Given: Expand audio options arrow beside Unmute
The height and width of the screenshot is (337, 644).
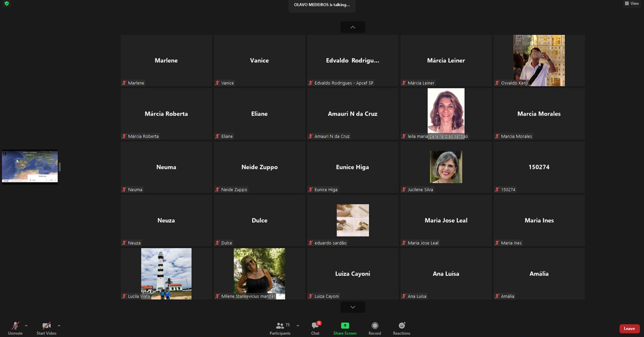Looking at the screenshot, I should click(26, 325).
